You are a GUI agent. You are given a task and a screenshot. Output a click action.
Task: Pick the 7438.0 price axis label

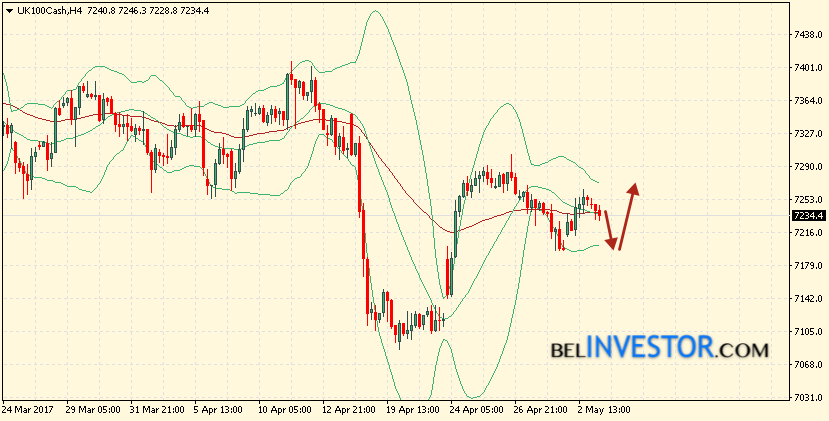[808, 34]
